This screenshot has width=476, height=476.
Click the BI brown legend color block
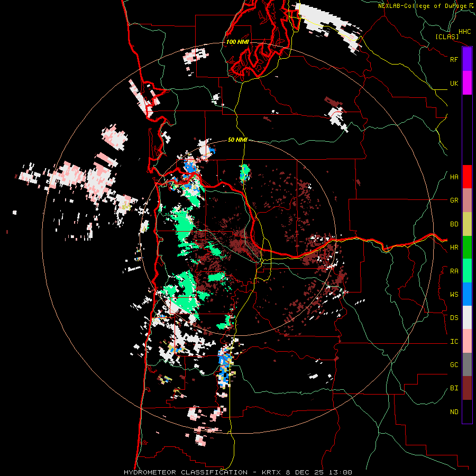467,388
